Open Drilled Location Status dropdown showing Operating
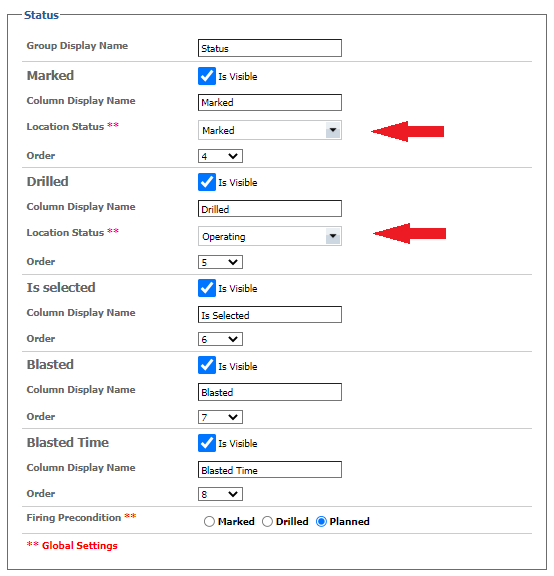This screenshot has height=576, width=554. tap(270, 236)
